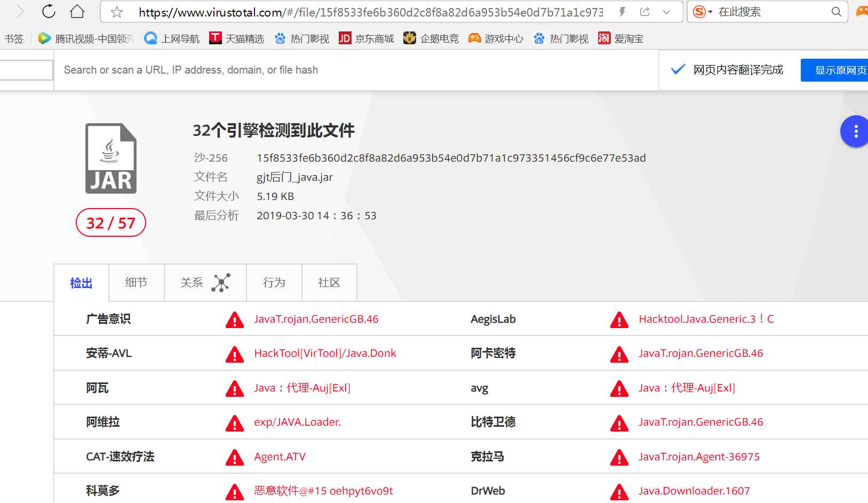868x503 pixels.
Task: Click the file name gjt后门_java.jar
Action: click(x=294, y=177)
